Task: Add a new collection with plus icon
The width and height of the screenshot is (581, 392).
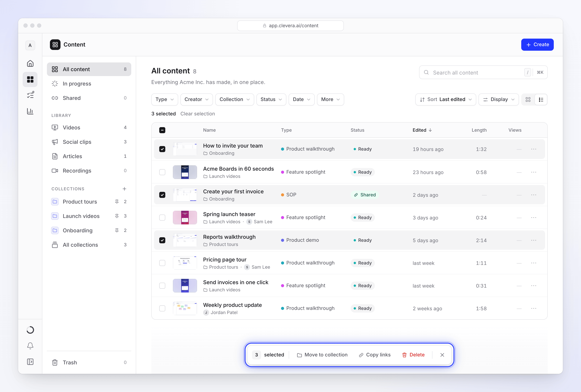Action: coord(124,189)
